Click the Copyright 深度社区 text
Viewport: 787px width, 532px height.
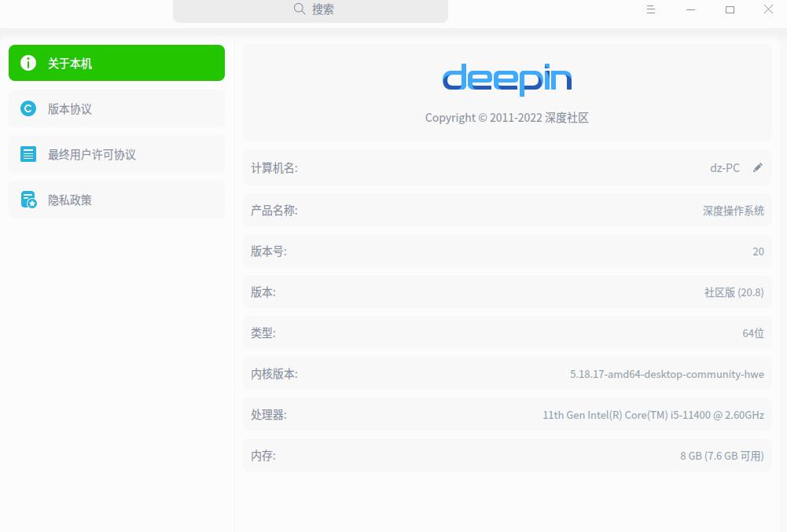pos(506,117)
